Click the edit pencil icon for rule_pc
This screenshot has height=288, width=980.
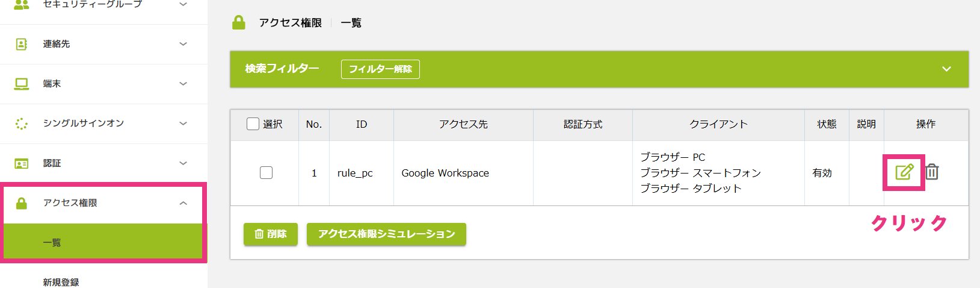[x=904, y=172]
